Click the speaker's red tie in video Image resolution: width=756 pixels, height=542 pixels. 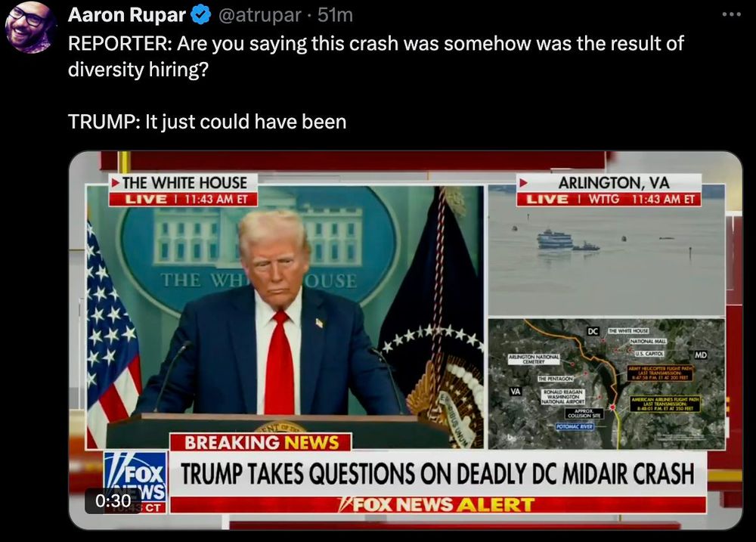(279, 363)
